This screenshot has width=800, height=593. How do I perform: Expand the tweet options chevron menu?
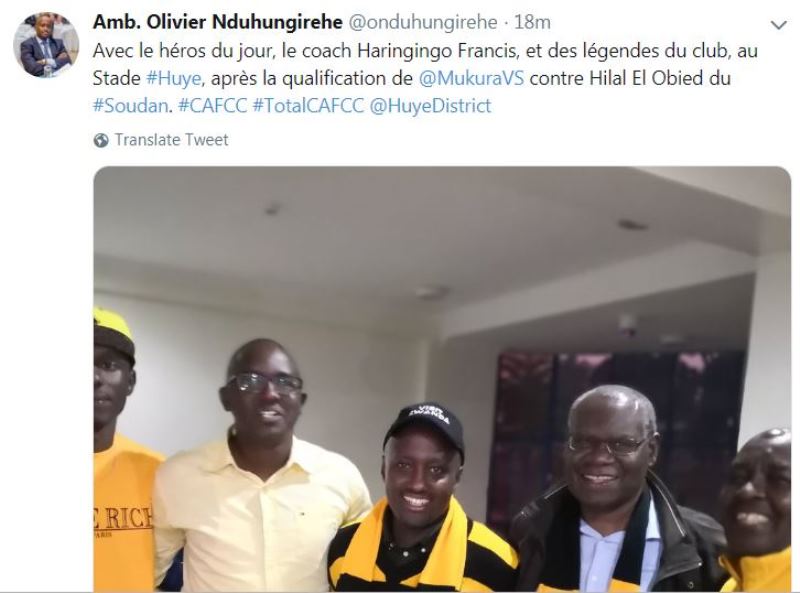pos(778,25)
